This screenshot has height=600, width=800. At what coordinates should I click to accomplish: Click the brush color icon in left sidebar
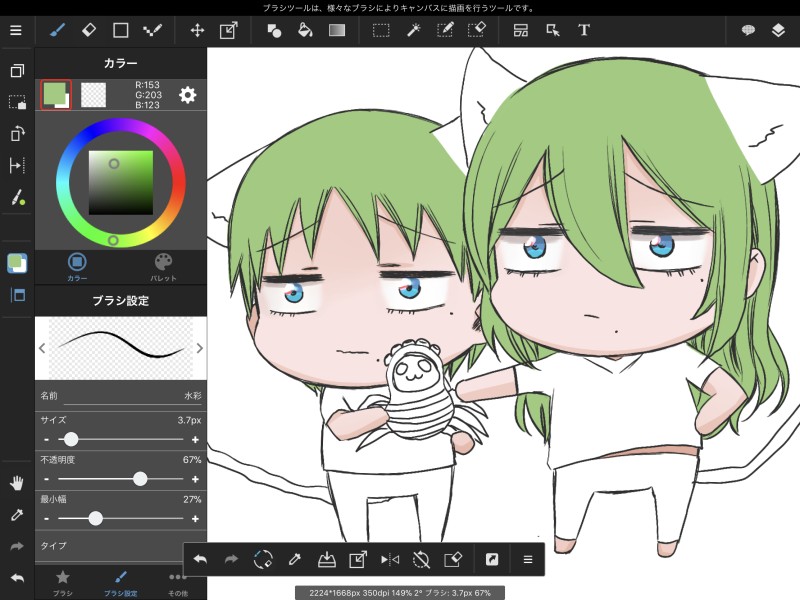[x=17, y=197]
